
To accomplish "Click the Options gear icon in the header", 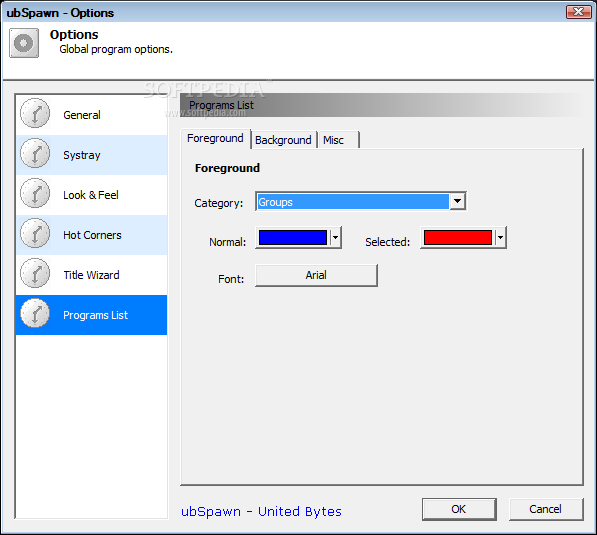I will pos(24,43).
